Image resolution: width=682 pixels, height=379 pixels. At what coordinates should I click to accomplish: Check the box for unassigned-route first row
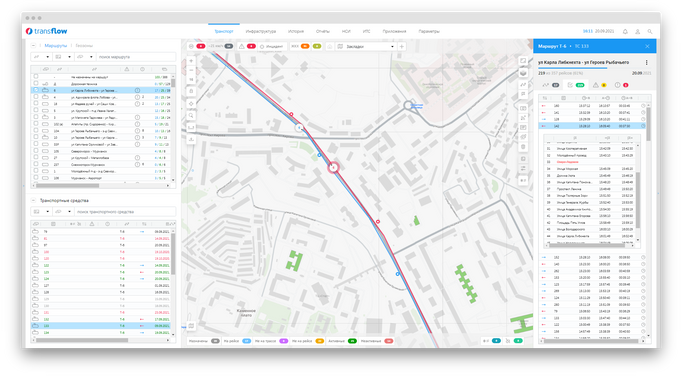point(36,77)
